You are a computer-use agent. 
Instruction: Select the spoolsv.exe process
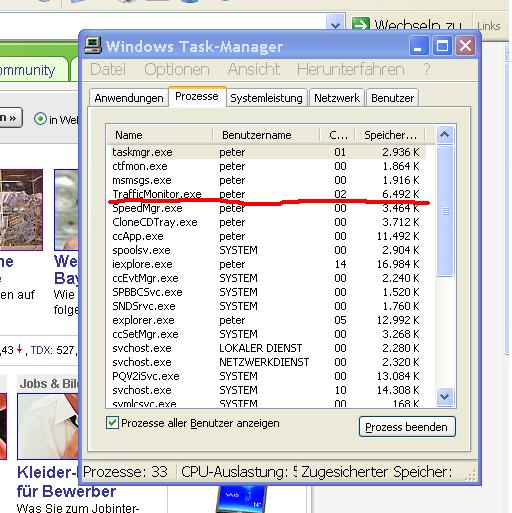coord(266,250)
